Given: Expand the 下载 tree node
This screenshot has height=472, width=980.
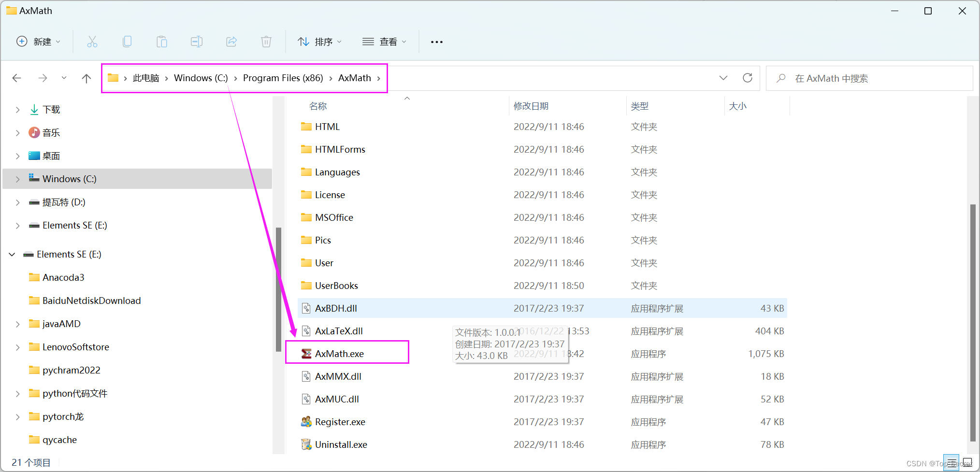Looking at the screenshot, I should (x=18, y=110).
